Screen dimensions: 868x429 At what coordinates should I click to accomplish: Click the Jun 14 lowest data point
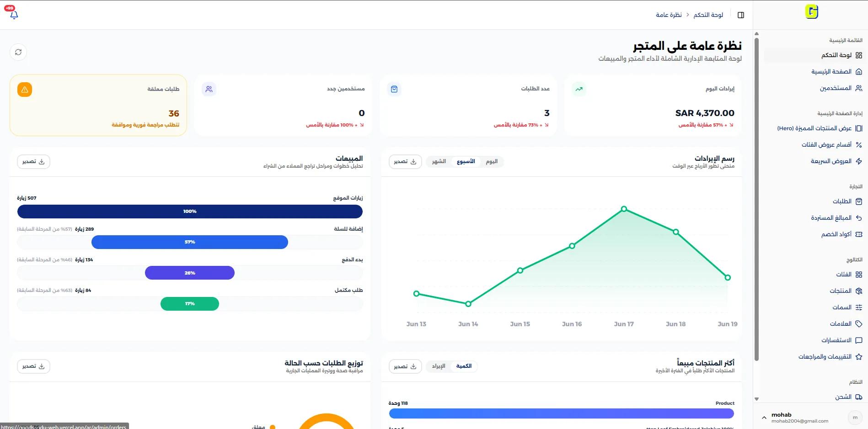pos(468,304)
